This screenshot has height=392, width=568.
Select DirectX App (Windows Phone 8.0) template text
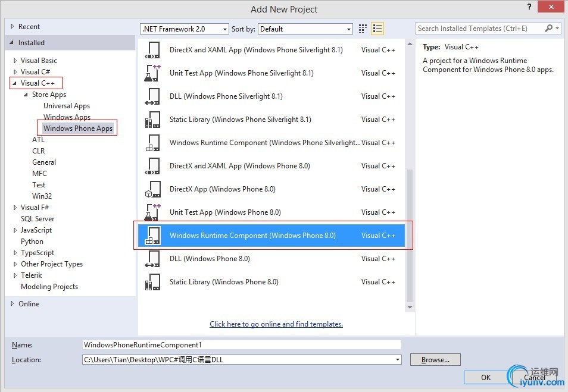click(x=223, y=189)
